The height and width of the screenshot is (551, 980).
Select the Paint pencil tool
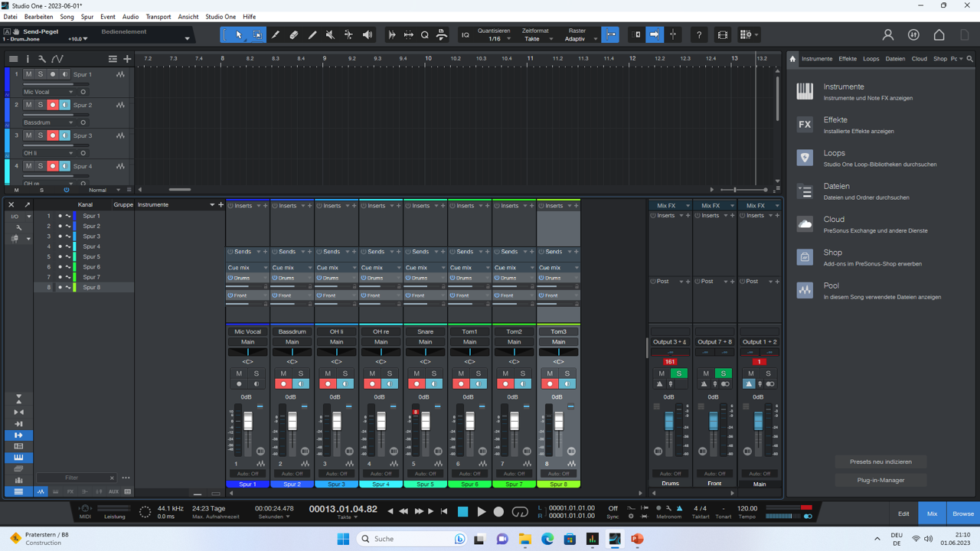[312, 34]
